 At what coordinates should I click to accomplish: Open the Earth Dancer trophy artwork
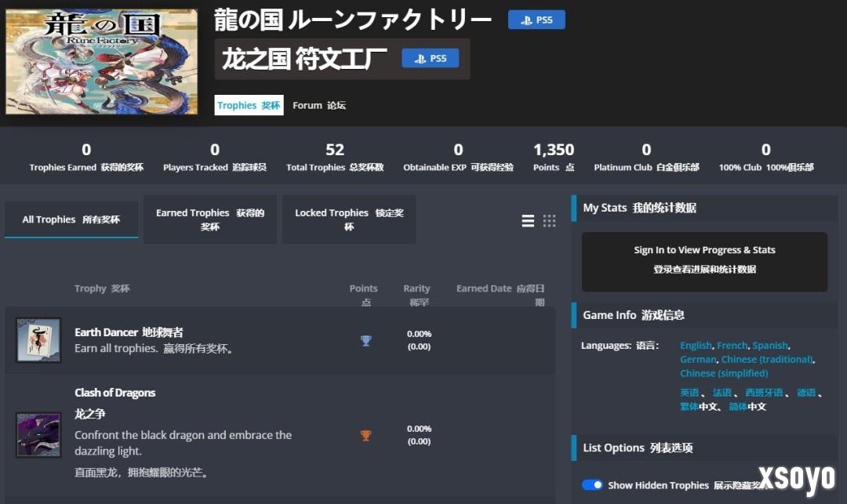tap(38, 340)
